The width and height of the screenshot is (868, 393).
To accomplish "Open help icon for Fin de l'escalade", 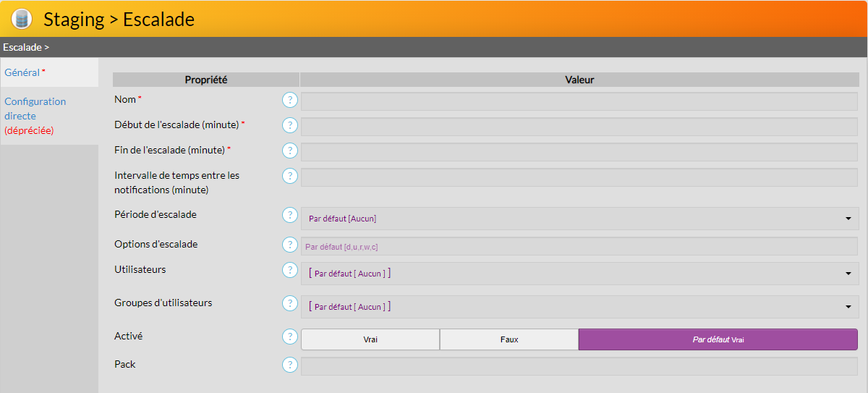I will tap(290, 151).
